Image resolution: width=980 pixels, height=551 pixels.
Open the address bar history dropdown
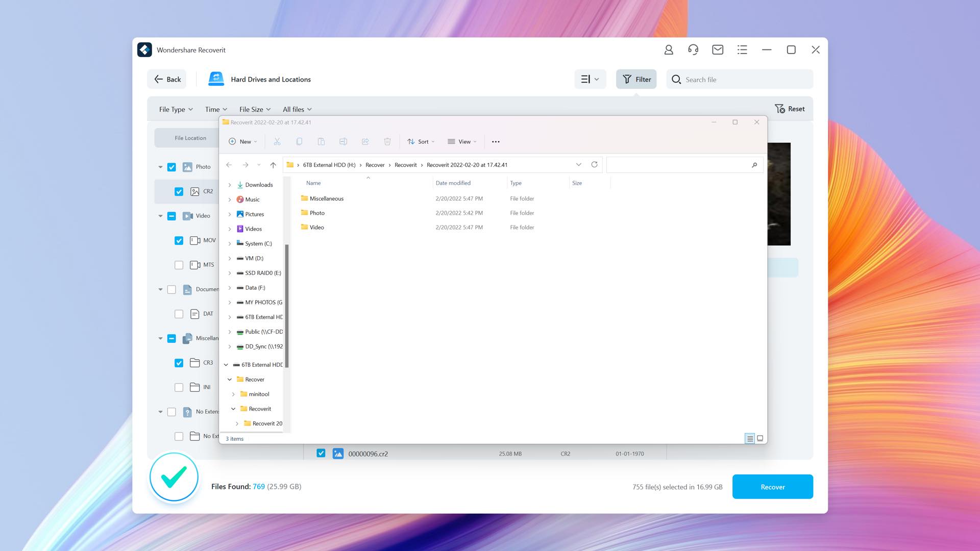click(578, 164)
